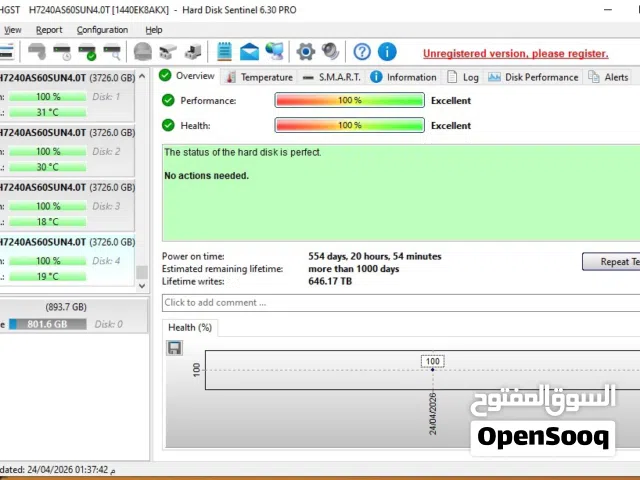Click the speaker sound icon
640x480 pixels.
[331, 52]
